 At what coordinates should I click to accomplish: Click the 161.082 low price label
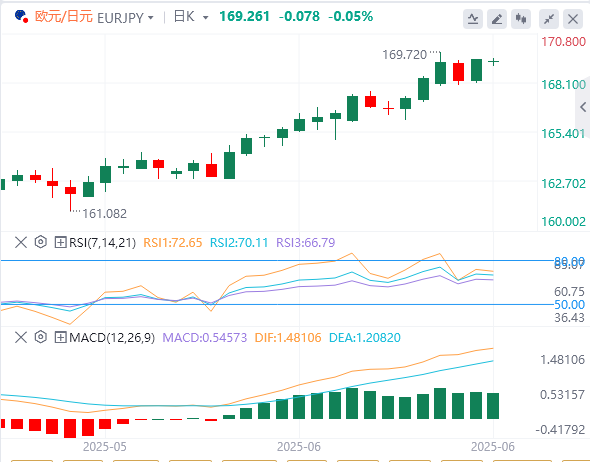(105, 214)
